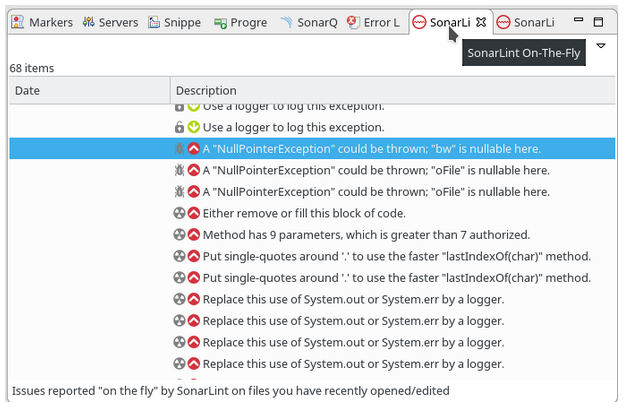Image resolution: width=625 pixels, height=410 pixels.
Task: Click the Error Log tab icon
Action: (353, 22)
